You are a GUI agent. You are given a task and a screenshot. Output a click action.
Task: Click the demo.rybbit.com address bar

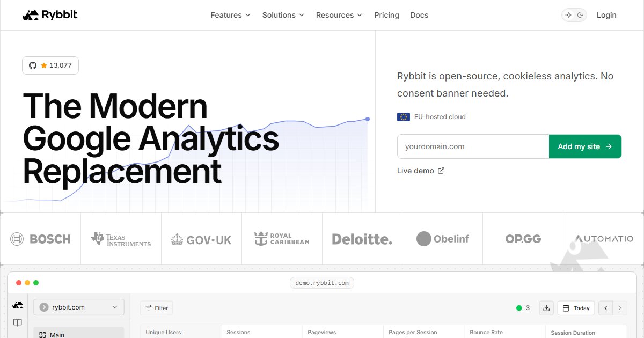click(x=322, y=283)
